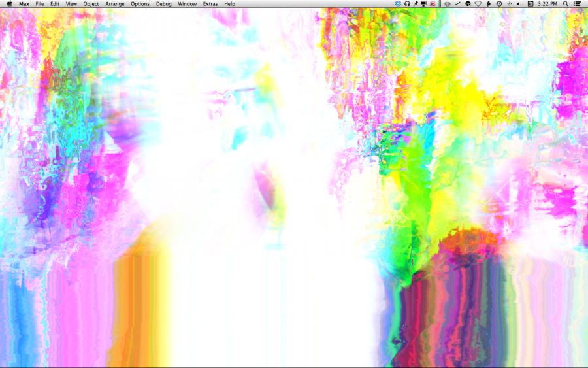Open the Arrange menu
Viewport: 588px width, 368px height.
coord(115,4)
